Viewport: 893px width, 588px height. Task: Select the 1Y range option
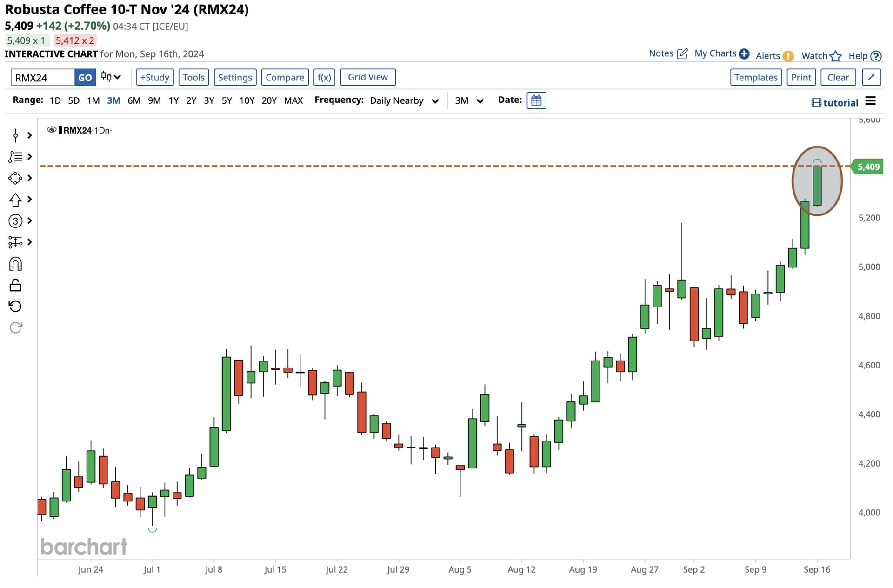point(173,100)
